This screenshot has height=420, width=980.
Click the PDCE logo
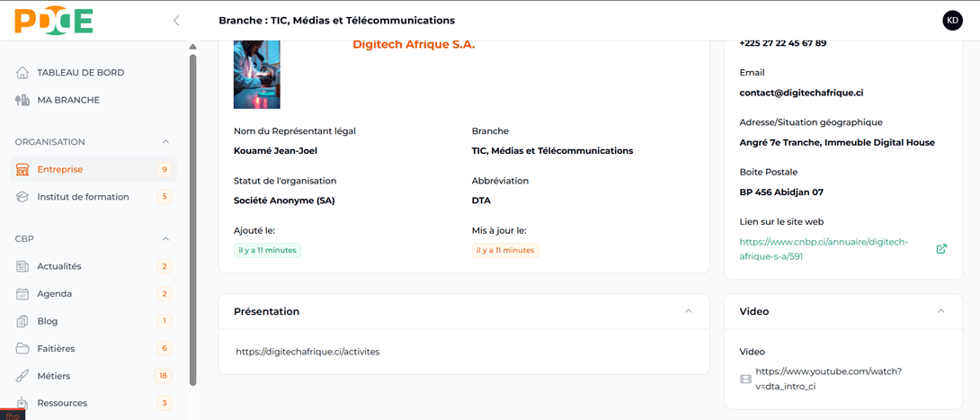pos(54,20)
